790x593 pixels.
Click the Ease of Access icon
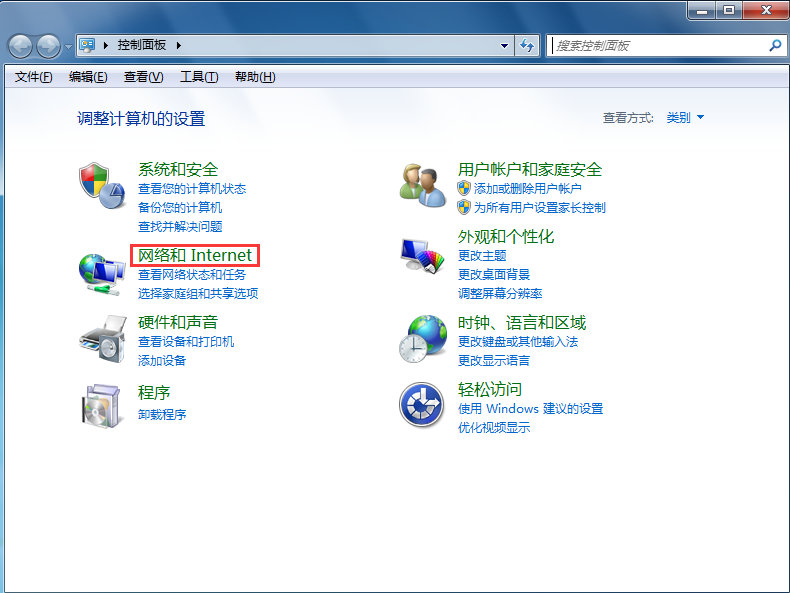(x=421, y=405)
